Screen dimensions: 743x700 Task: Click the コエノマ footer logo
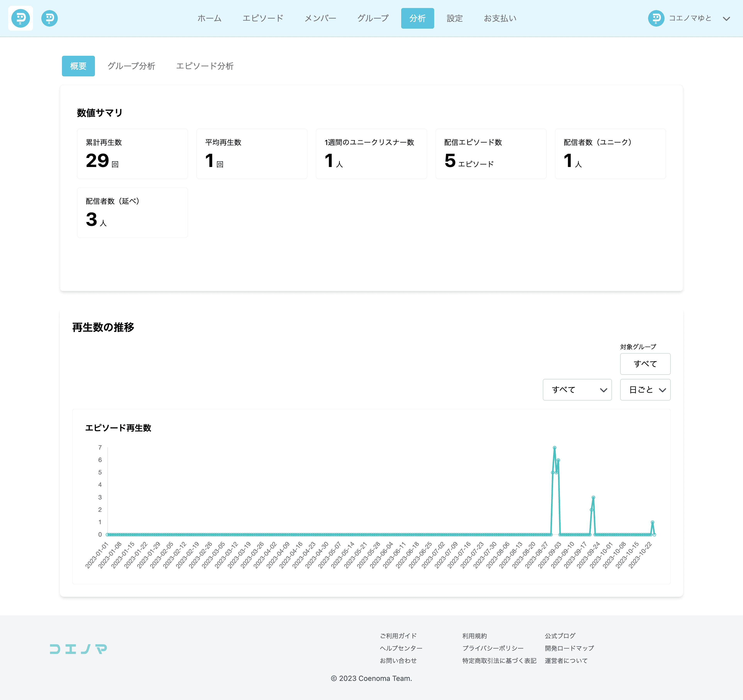78,649
